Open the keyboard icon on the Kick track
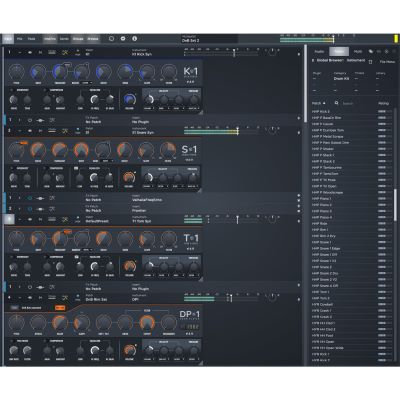400x400 pixels. pyautogui.click(x=52, y=52)
